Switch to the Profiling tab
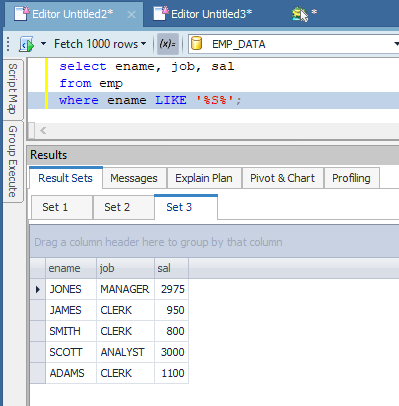This screenshot has height=406, width=399. 351,178
